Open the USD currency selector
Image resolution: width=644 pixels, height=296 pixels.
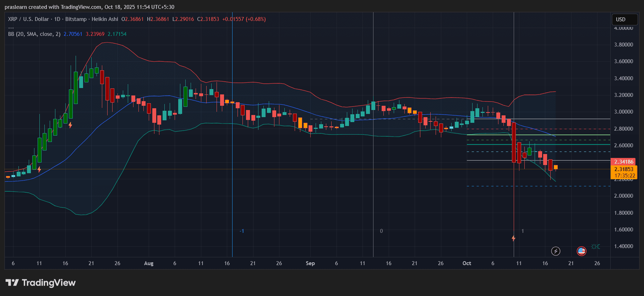[624, 20]
